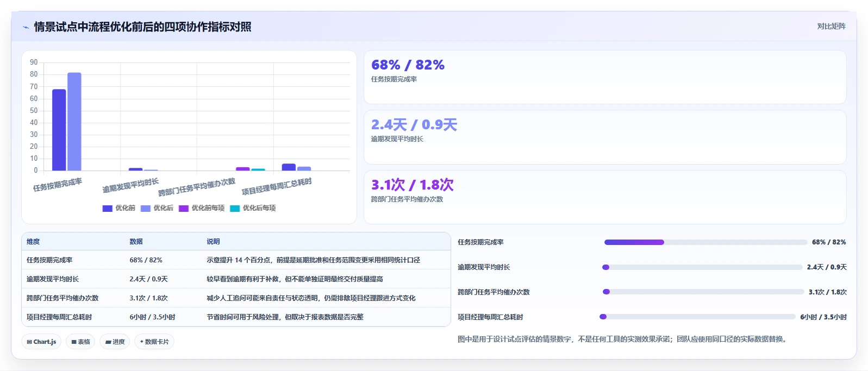The height and width of the screenshot is (371, 868).
Task: Click the x-axis label 任务按期完成率
Action: coord(58,185)
